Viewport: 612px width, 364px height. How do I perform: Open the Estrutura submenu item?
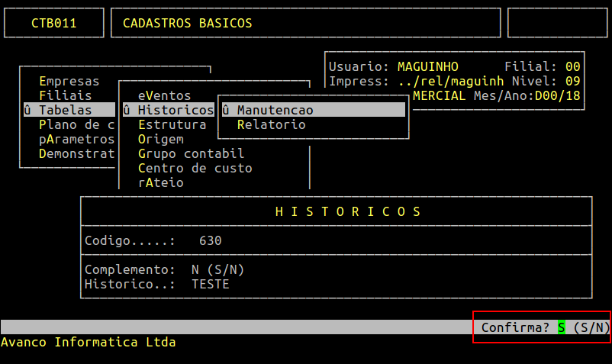click(x=172, y=124)
